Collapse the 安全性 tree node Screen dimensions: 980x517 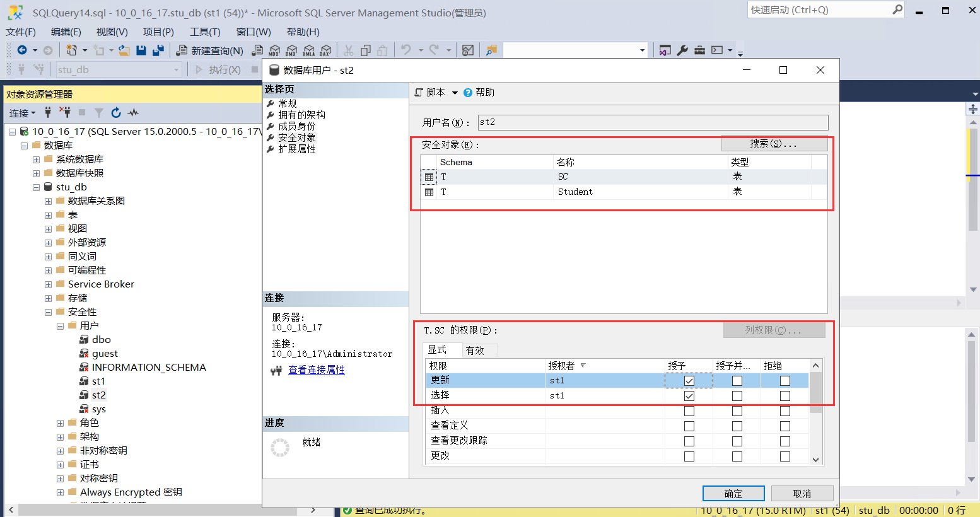(x=48, y=312)
